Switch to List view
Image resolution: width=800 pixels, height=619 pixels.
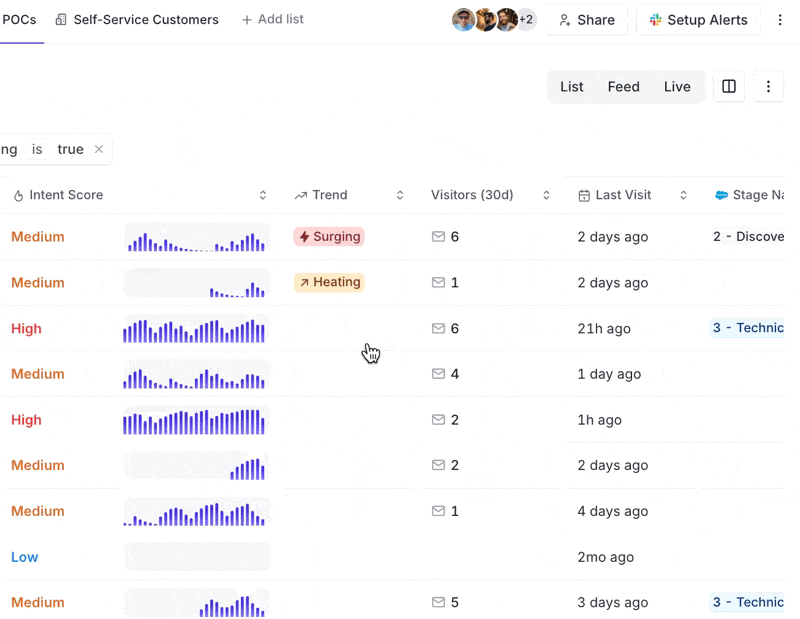tap(571, 87)
